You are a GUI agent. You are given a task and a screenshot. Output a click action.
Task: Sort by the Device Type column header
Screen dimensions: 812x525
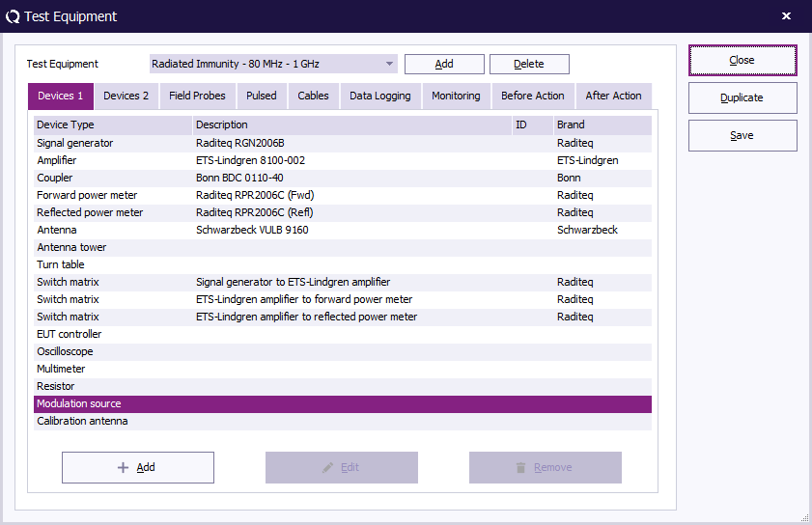112,124
